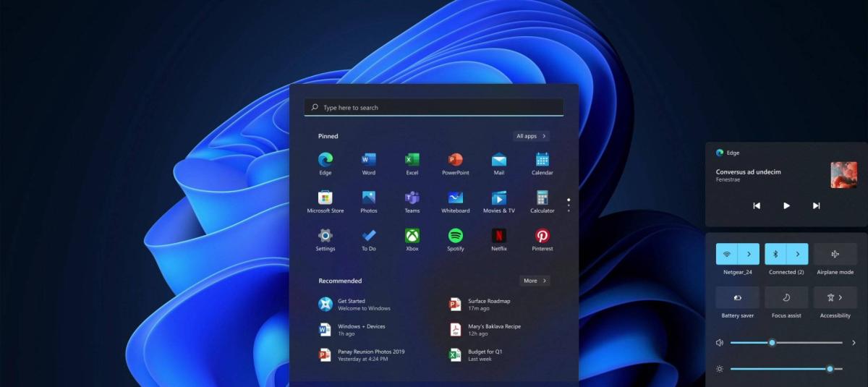The height and width of the screenshot is (387, 868).
Task: Launch Spotify from pinned apps
Action: click(456, 236)
